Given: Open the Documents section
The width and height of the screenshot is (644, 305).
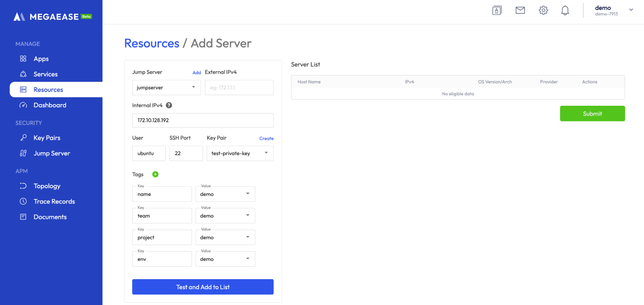Looking at the screenshot, I should coord(50,217).
